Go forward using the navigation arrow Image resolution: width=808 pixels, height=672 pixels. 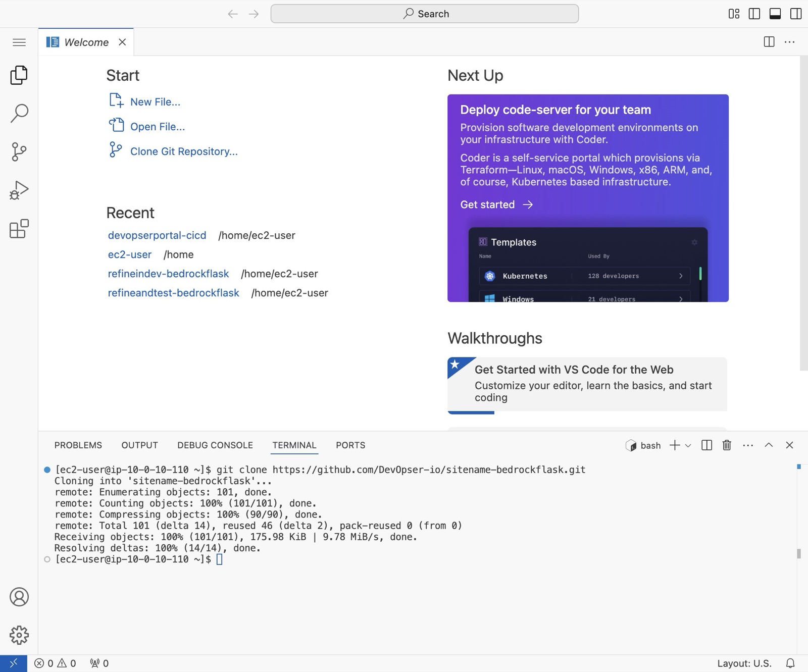tap(254, 14)
